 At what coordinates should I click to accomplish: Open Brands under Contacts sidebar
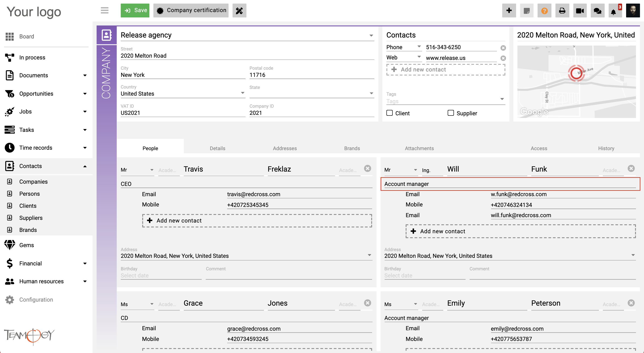28,230
